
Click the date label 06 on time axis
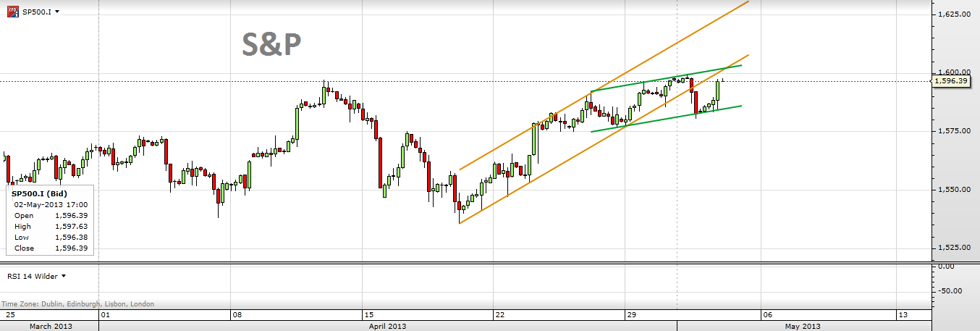pos(767,316)
